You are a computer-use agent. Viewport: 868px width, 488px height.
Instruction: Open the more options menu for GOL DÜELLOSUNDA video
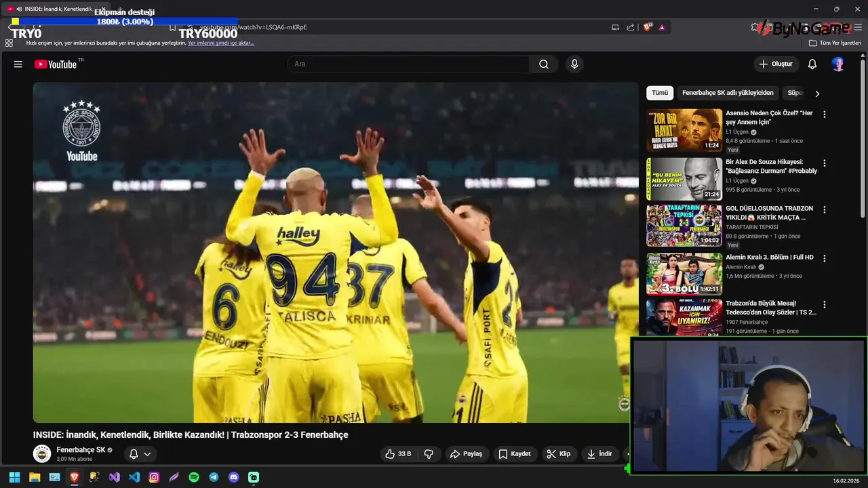pos(825,210)
